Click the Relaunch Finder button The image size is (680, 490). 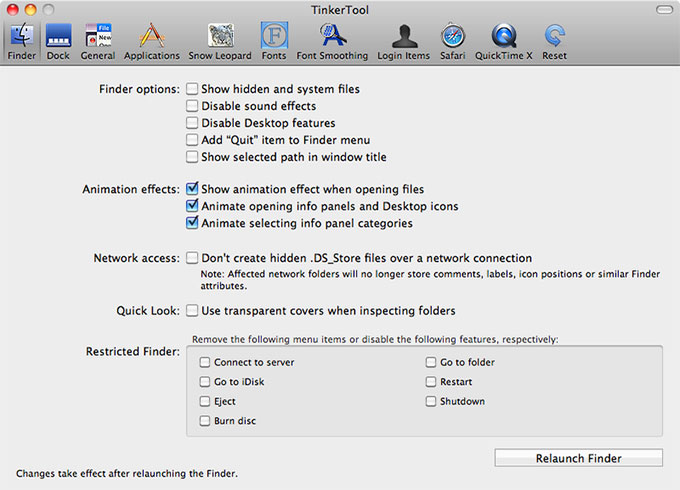pyautogui.click(x=579, y=458)
